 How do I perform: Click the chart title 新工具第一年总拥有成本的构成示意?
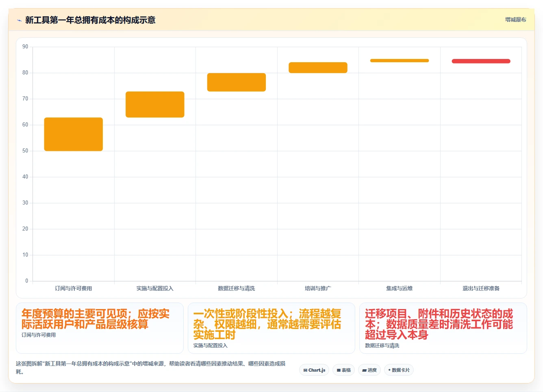(90, 20)
